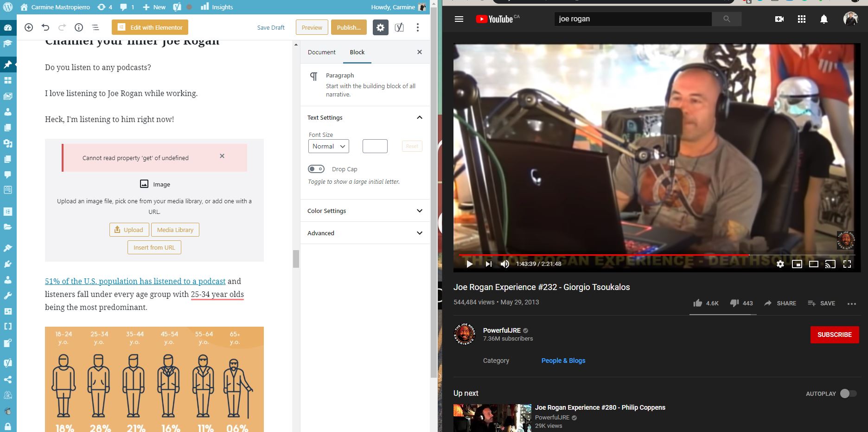Image resolution: width=868 pixels, height=432 pixels.
Task: Switch to the Document tab
Action: pos(321,52)
